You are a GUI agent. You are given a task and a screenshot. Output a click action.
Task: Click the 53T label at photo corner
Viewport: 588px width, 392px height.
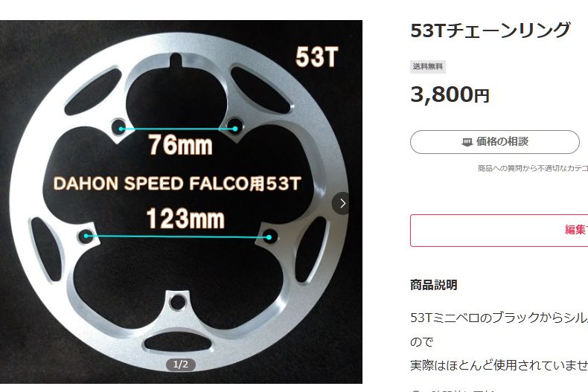[317, 57]
